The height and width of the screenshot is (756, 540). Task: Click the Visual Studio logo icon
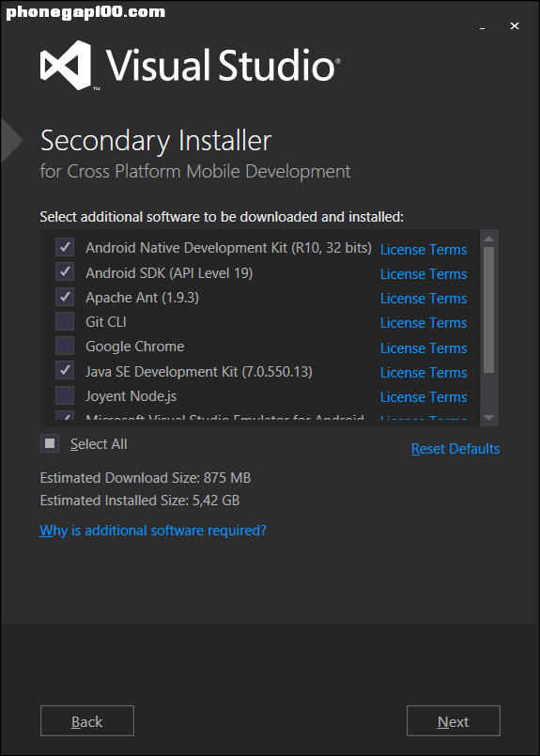(66, 65)
